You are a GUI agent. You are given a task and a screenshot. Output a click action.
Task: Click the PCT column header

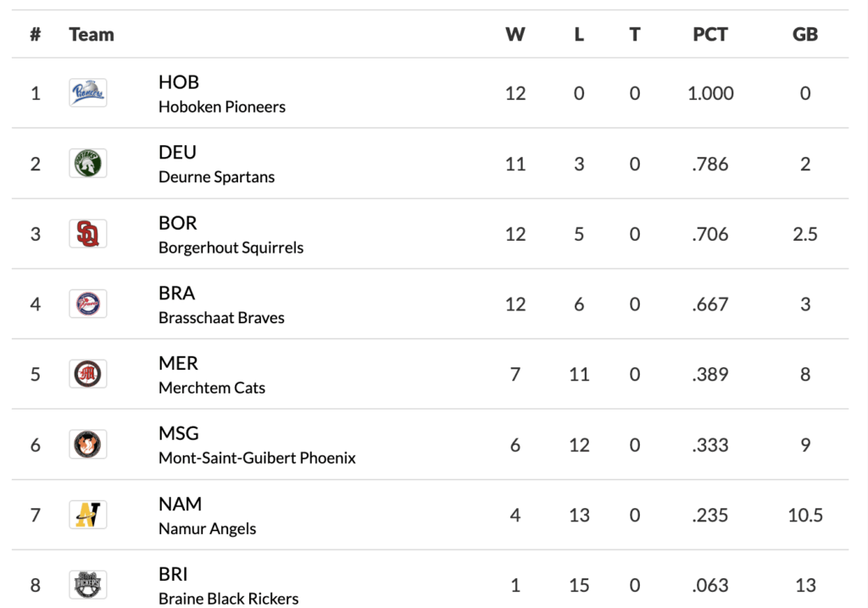(710, 35)
